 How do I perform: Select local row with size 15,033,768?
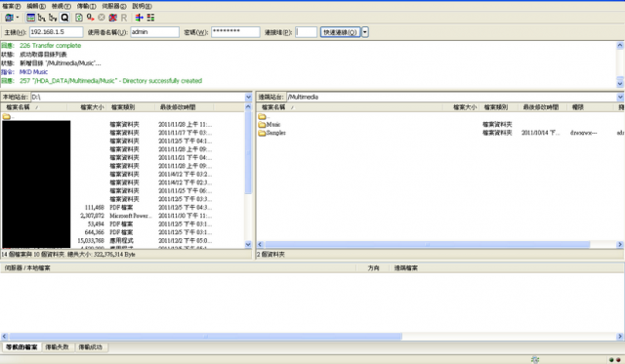[x=123, y=240]
